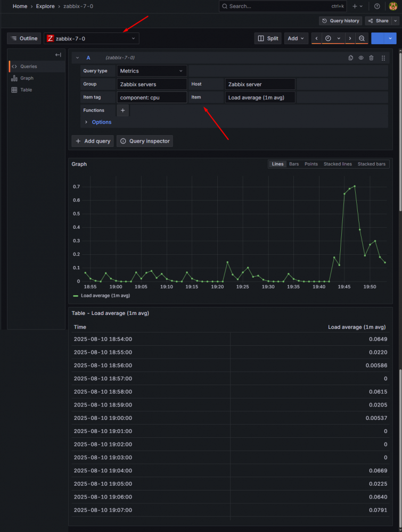
Task: Click the Item field Load average (1m avg)
Action: point(260,97)
